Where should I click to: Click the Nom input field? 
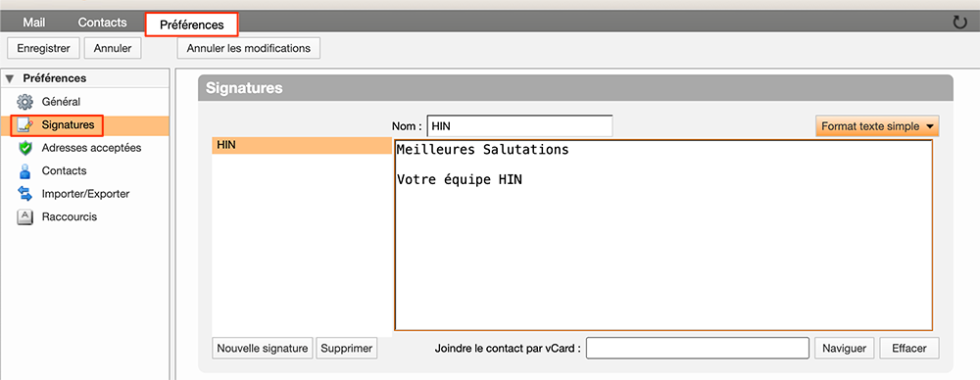[x=520, y=125]
